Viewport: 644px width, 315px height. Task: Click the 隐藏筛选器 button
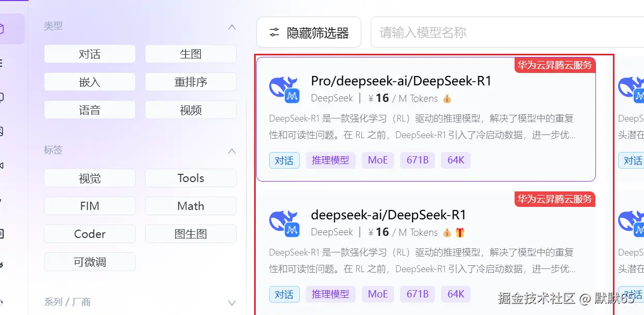(x=310, y=33)
